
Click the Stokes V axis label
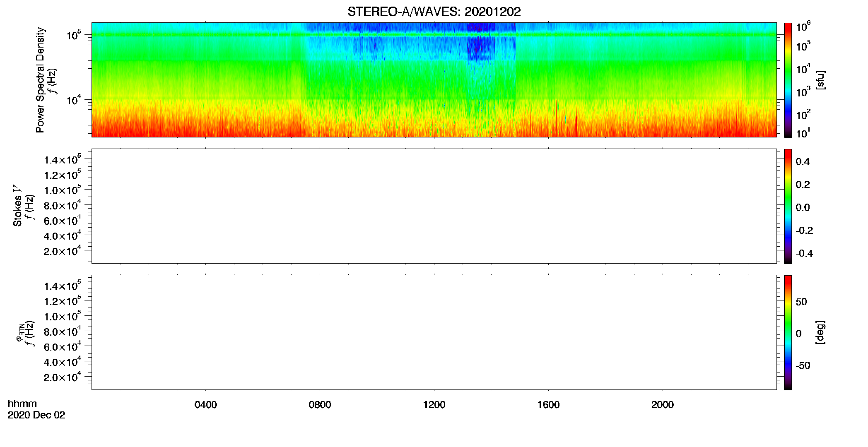click(17, 206)
